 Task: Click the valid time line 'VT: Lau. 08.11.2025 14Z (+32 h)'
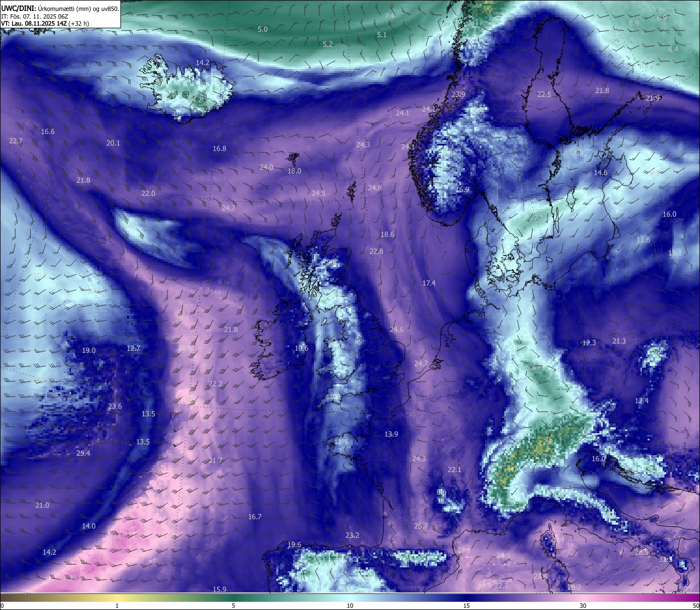45,24
